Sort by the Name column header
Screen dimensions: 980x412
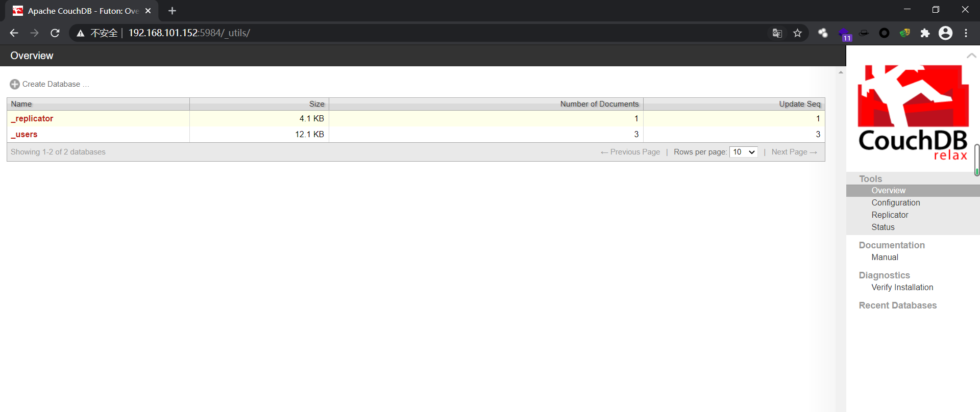[x=98, y=104]
